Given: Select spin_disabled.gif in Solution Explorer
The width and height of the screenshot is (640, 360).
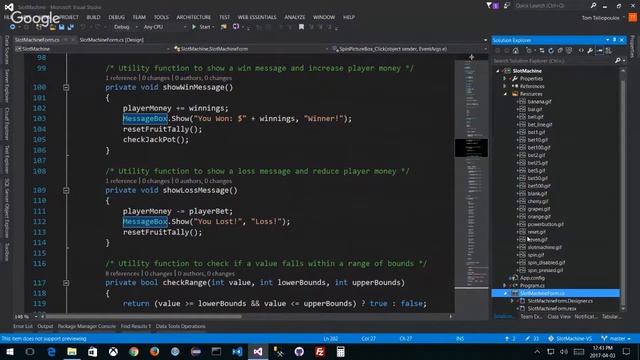Looking at the screenshot, I should tap(546, 262).
